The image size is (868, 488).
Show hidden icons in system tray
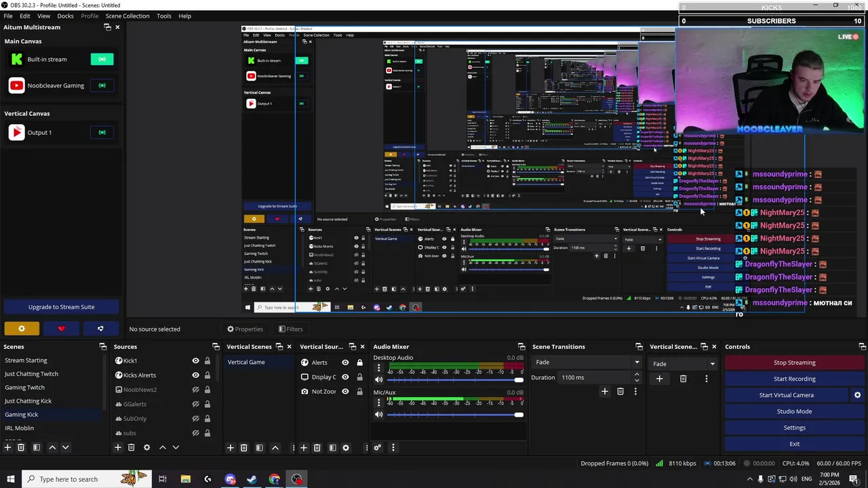coord(749,479)
